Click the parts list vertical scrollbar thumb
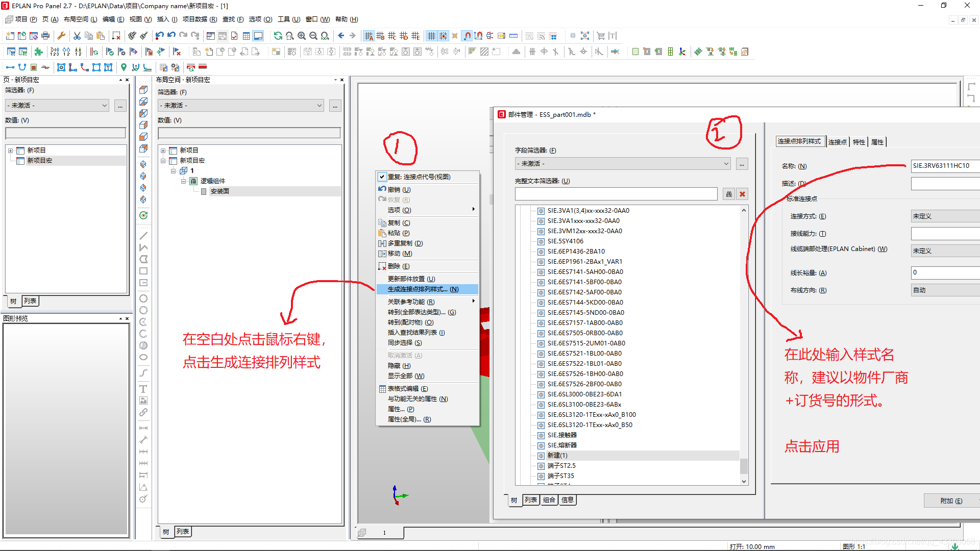 pos(744,465)
